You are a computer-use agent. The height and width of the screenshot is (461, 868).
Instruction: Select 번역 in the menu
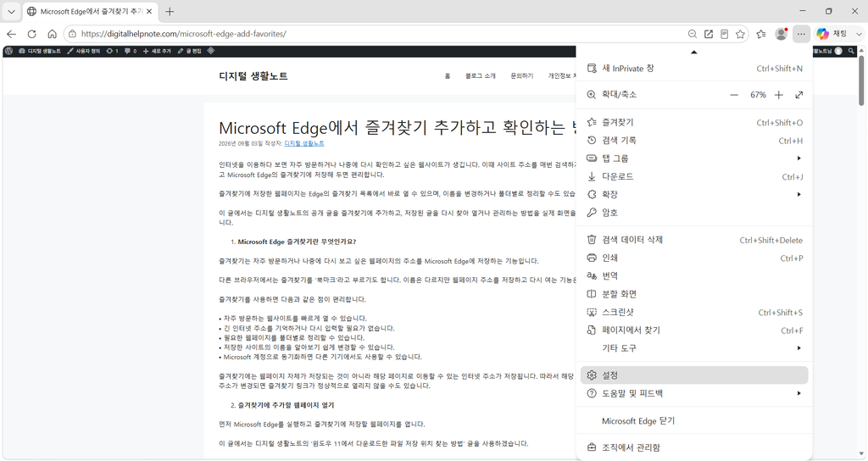tap(694, 275)
